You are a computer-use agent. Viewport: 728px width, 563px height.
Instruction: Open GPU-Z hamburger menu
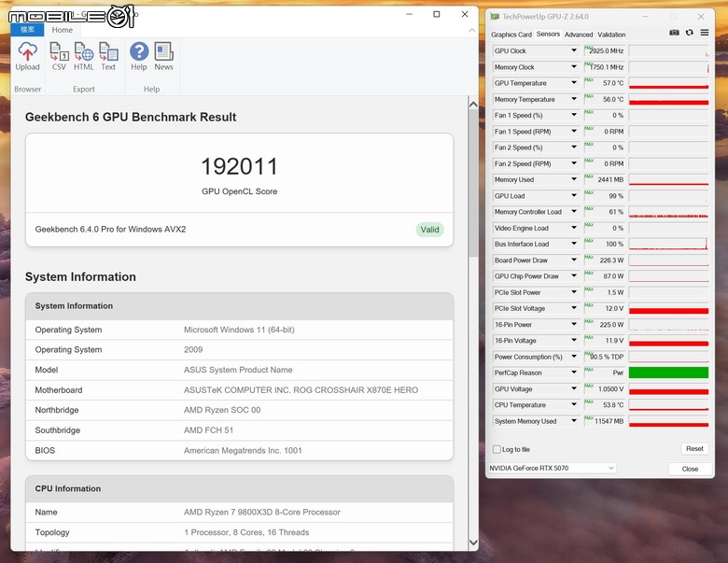point(705,33)
